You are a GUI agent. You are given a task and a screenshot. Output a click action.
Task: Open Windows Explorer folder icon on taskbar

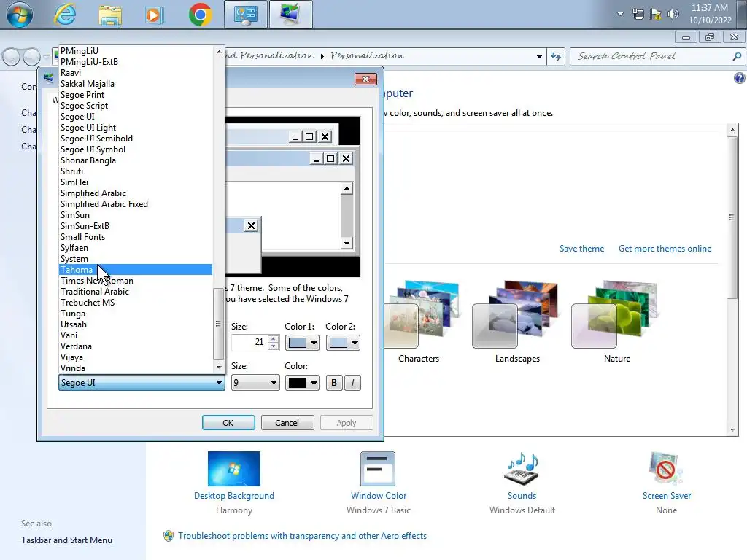click(x=110, y=15)
